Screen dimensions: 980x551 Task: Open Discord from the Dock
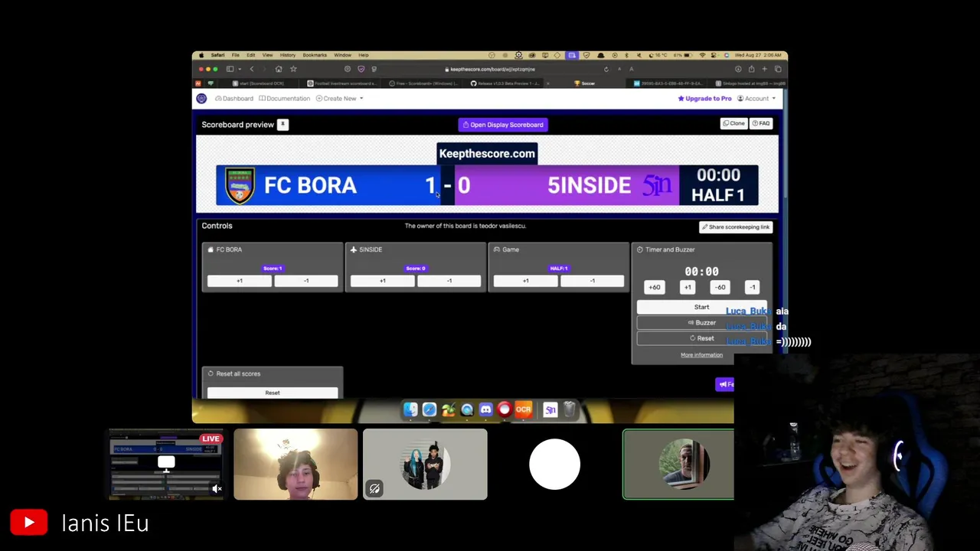(485, 409)
